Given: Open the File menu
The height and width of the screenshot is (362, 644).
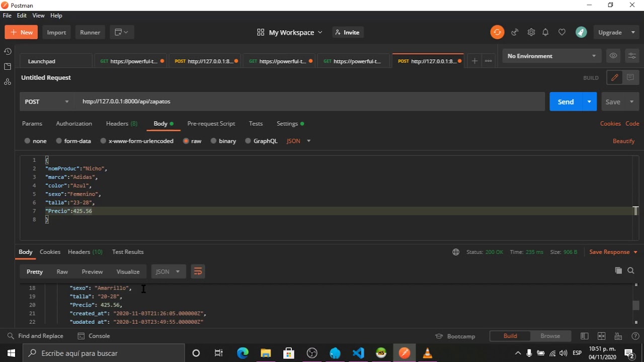Looking at the screenshot, I should coord(7,16).
